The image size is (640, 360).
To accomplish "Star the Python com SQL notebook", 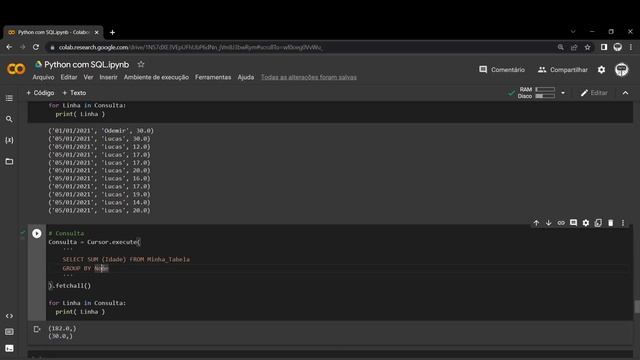I will coord(141,64).
